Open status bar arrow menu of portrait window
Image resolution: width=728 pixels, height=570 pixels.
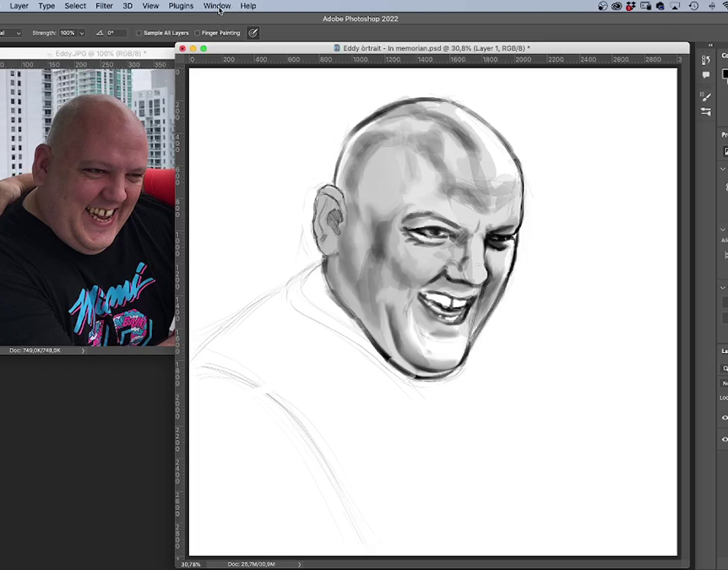point(300,564)
